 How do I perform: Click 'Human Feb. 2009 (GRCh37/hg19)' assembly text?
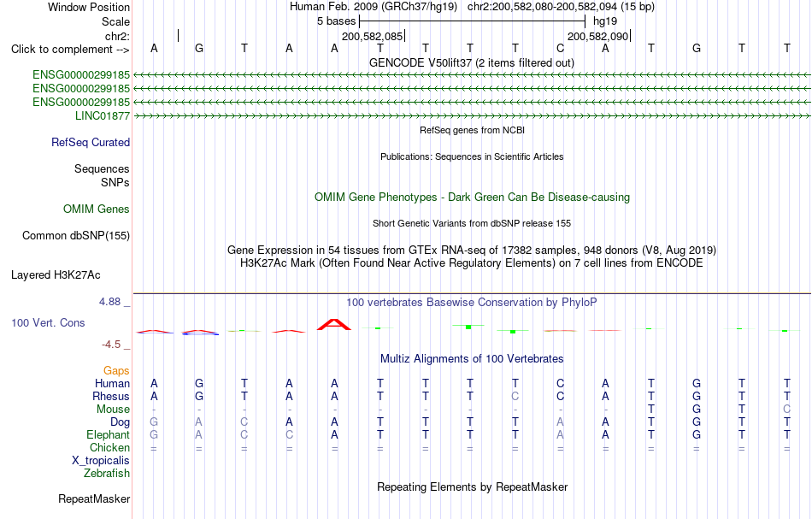coord(374,7)
